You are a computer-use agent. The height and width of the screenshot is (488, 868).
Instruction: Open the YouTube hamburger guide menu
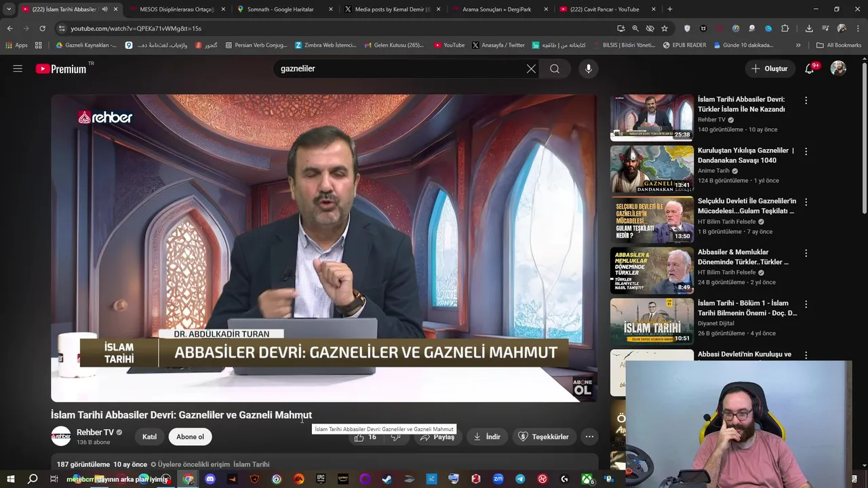coord(18,68)
